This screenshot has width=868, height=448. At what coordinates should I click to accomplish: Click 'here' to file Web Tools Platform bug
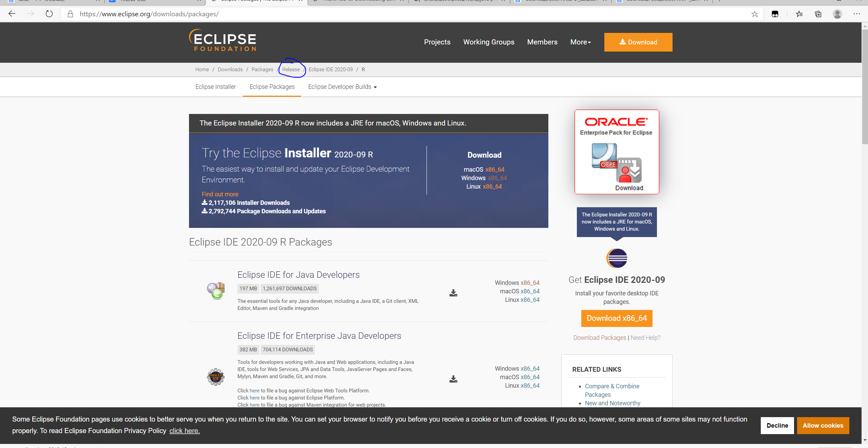coord(254,391)
